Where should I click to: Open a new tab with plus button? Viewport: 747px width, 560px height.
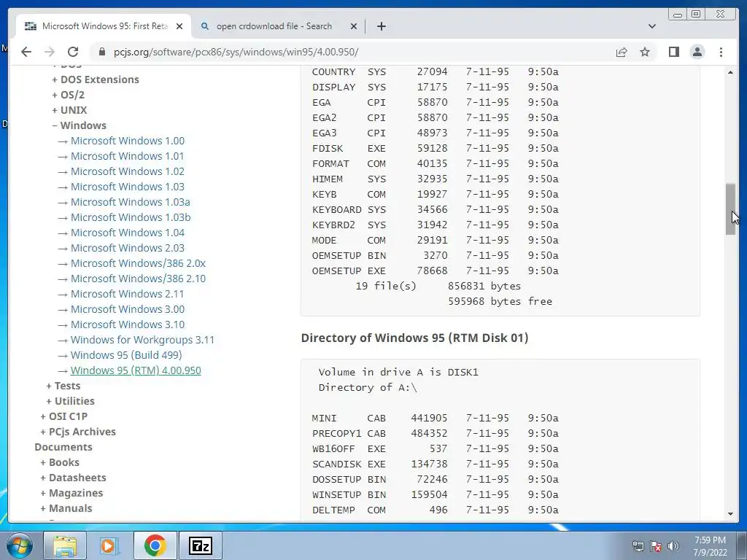[x=381, y=26]
